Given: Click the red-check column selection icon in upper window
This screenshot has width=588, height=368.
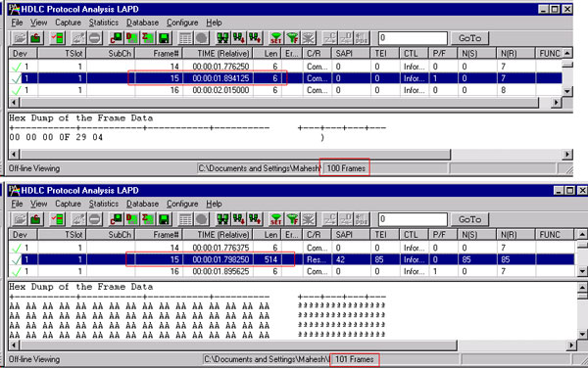Looking at the screenshot, I should [x=58, y=38].
